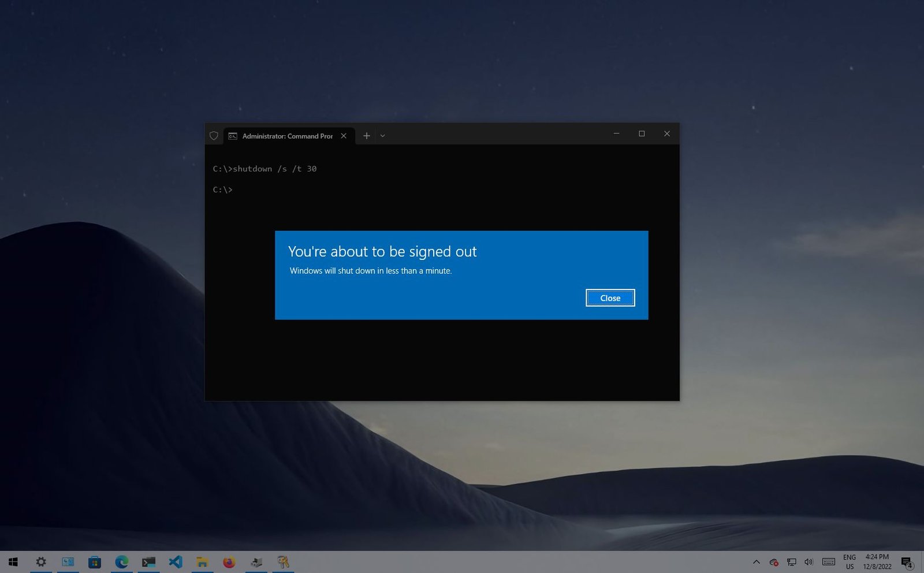Open Windows Settings via the gear icon
The image size is (924, 573).
(x=40, y=561)
